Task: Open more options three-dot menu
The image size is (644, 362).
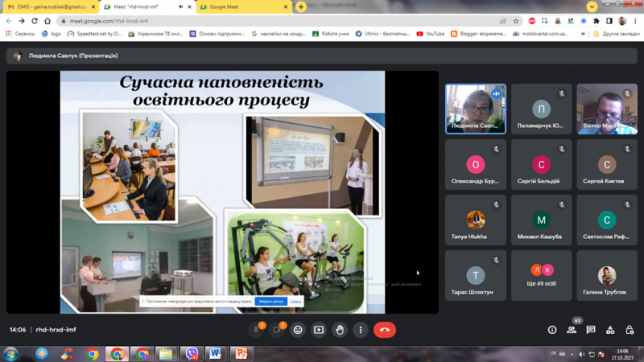Action: tap(361, 330)
